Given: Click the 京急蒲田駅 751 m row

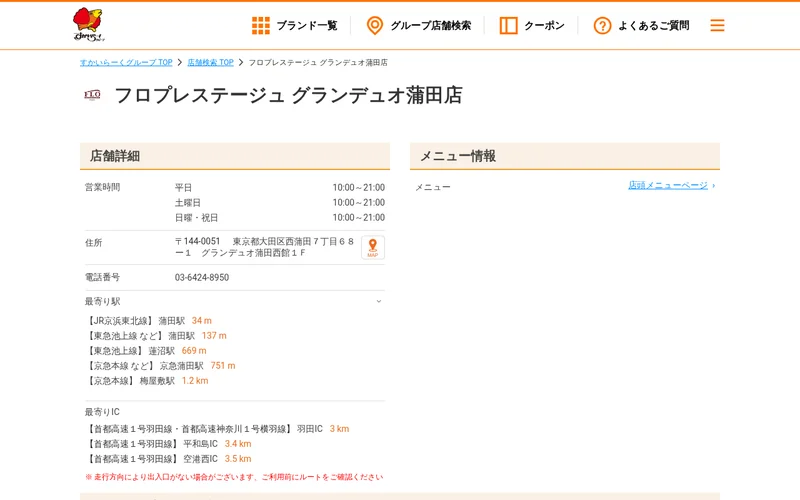Looking at the screenshot, I should click(160, 366).
